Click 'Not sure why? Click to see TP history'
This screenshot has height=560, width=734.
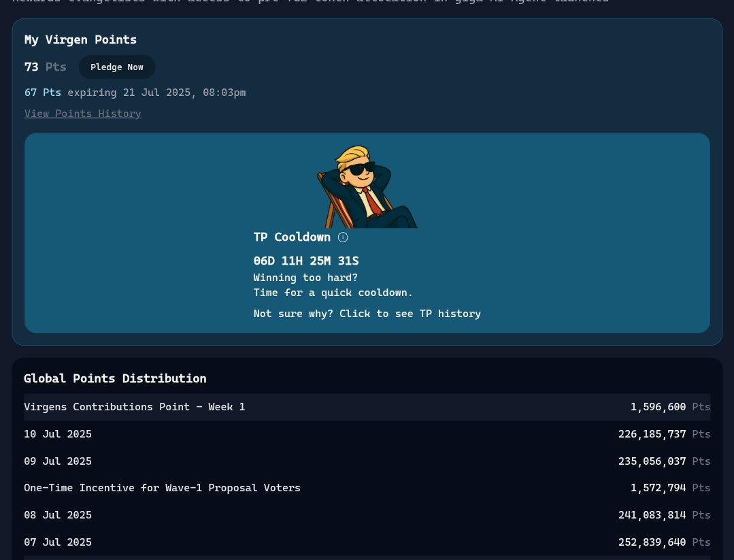pos(367,314)
